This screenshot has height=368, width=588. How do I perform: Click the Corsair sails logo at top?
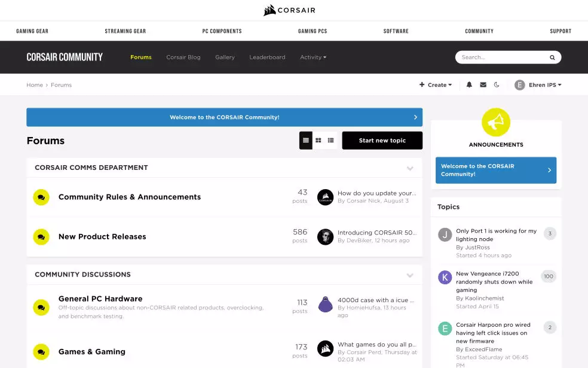click(289, 10)
